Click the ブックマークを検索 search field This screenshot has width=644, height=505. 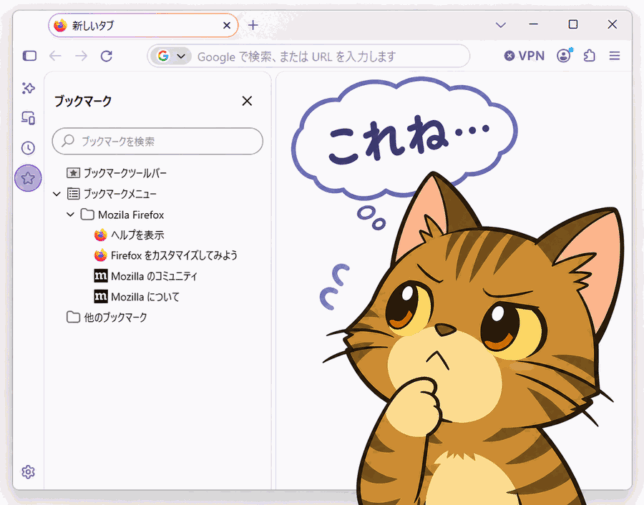158,141
